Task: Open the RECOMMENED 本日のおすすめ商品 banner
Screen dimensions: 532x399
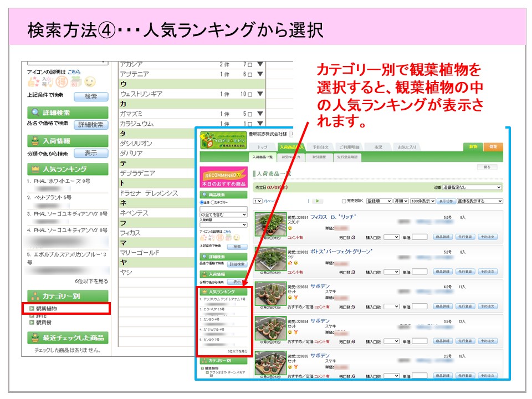Action: click(x=223, y=178)
